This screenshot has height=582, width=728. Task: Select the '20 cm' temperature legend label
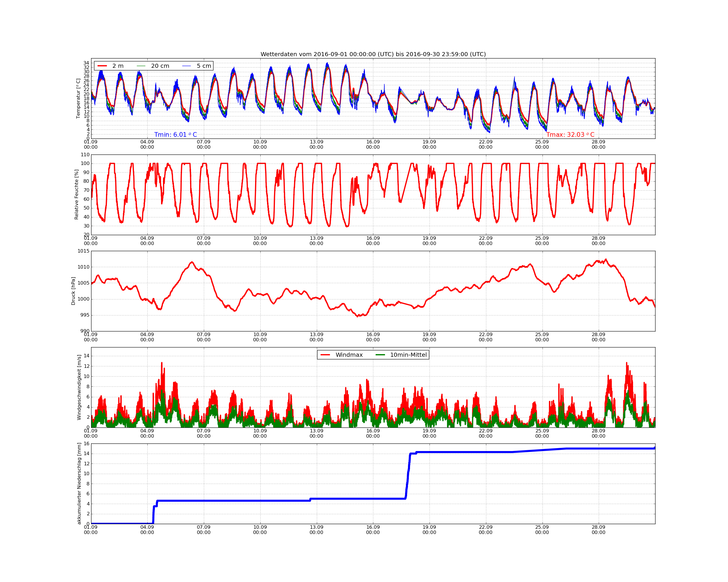tap(160, 66)
